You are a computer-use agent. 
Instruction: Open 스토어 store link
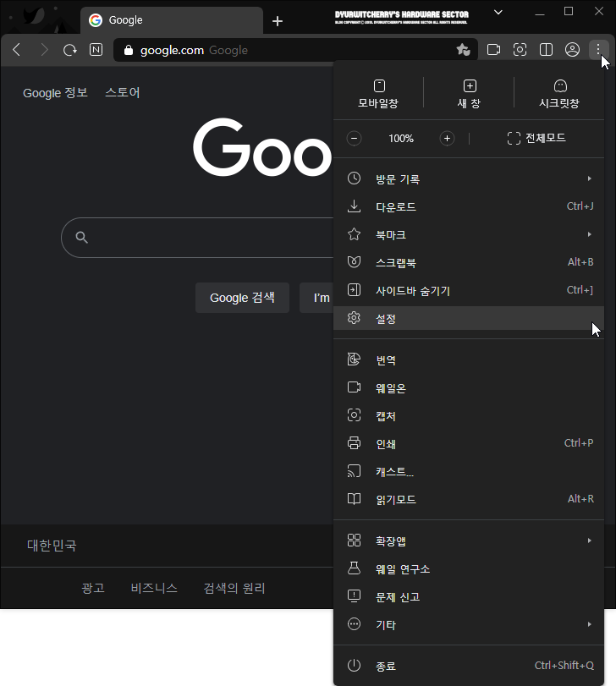pos(123,93)
